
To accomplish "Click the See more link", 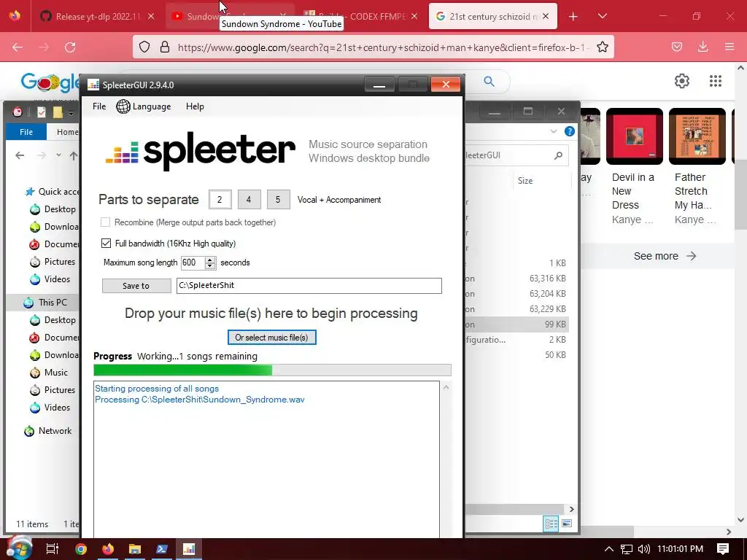I will click(665, 256).
